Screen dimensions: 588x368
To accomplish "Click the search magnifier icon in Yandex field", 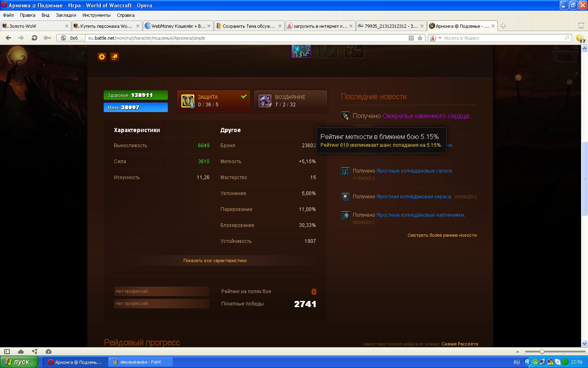I will click(567, 38).
